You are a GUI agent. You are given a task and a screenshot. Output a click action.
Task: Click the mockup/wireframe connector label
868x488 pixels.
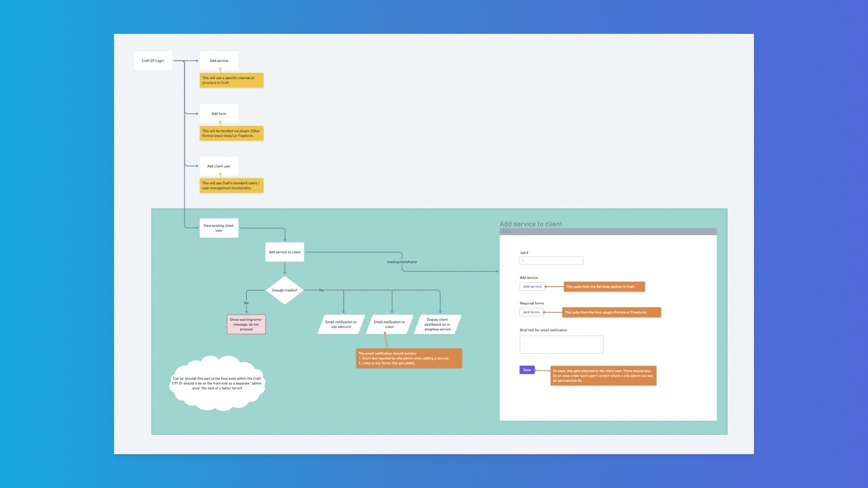pos(402,262)
